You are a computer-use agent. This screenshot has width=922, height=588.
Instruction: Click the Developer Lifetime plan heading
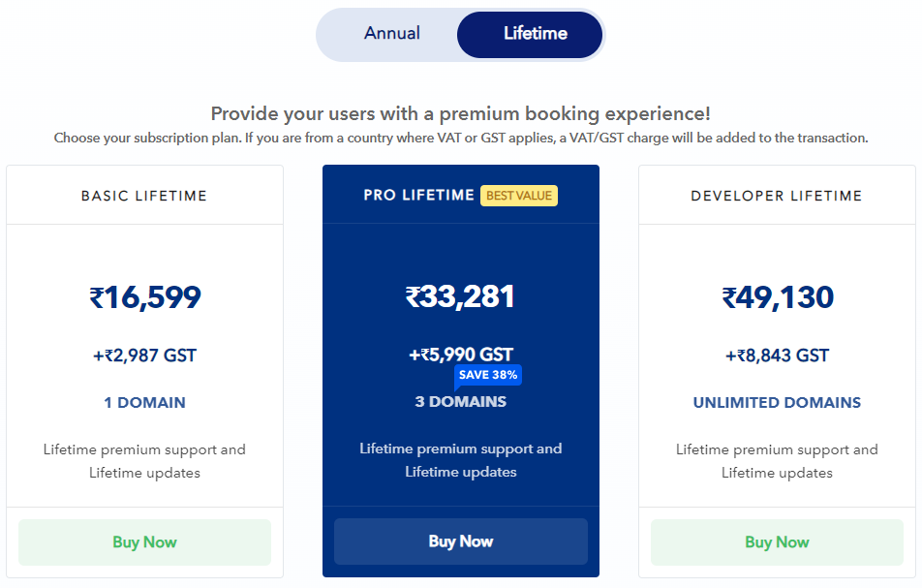[x=777, y=196]
